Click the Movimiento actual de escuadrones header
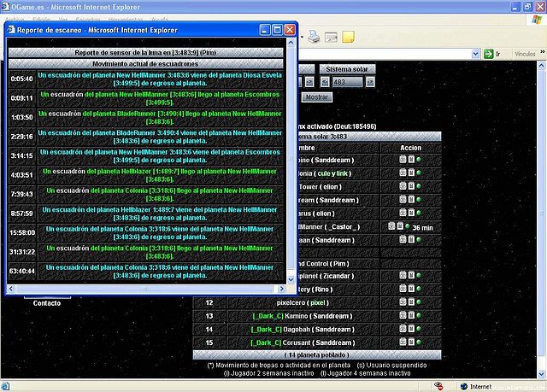This screenshot has width=547, height=392. (145, 64)
